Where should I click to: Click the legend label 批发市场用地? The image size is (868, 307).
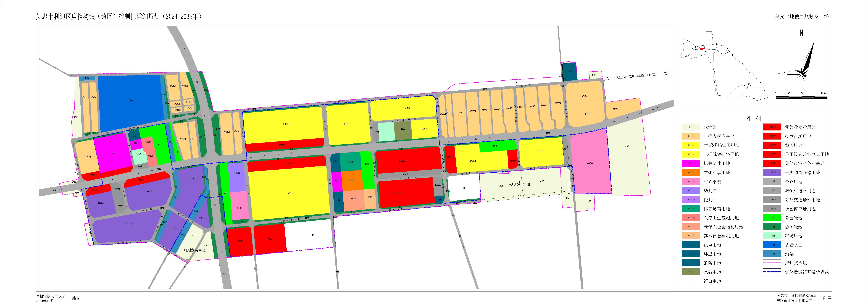tap(798, 137)
